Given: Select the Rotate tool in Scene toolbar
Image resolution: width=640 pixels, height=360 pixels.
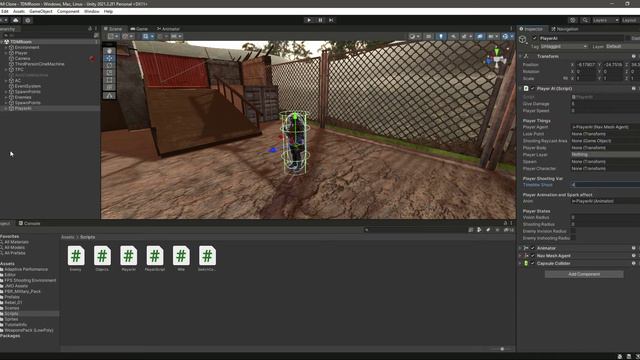Looking at the screenshot, I should pos(109,66).
